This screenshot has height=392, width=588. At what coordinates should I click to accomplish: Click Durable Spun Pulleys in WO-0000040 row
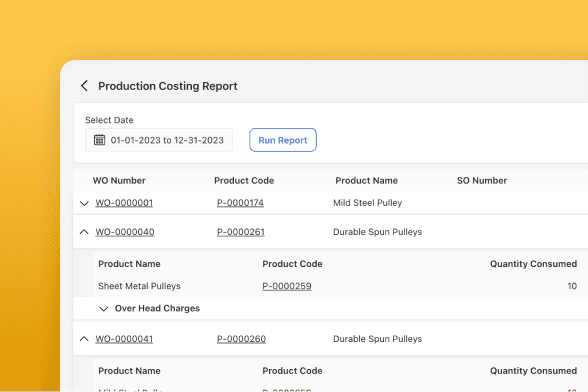378,232
